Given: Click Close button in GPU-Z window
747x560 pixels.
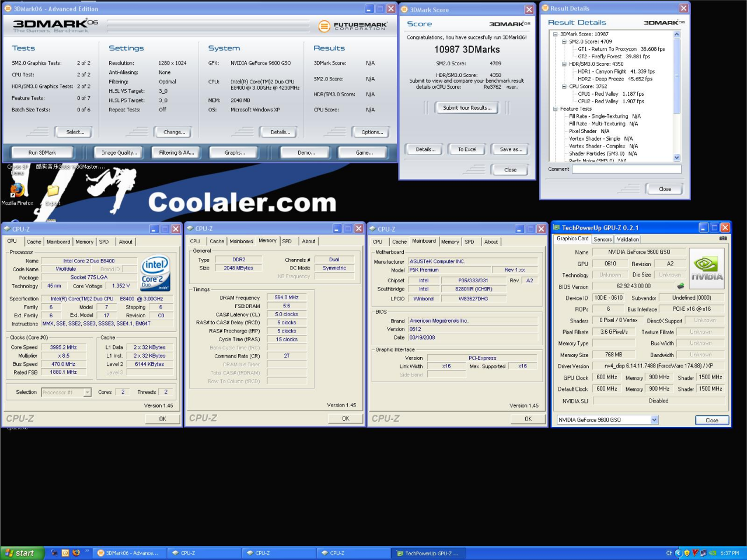Looking at the screenshot, I should [711, 421].
